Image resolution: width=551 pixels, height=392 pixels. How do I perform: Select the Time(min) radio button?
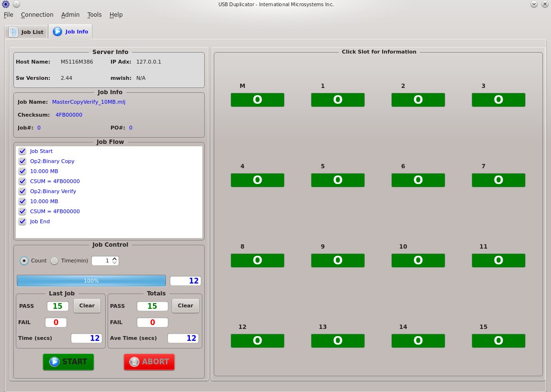click(x=54, y=261)
